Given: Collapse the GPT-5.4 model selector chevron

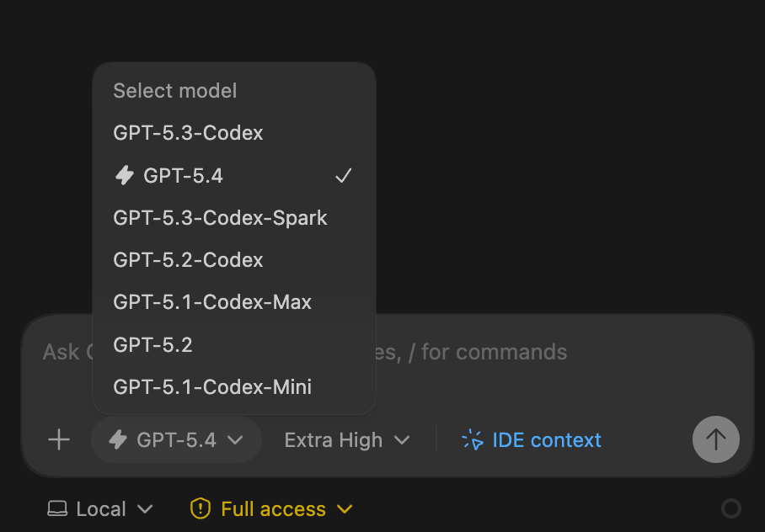Looking at the screenshot, I should 236,439.
